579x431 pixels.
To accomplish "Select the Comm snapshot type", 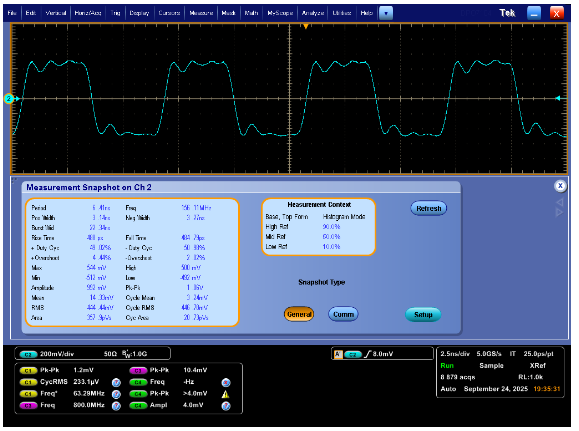I will [x=343, y=315].
